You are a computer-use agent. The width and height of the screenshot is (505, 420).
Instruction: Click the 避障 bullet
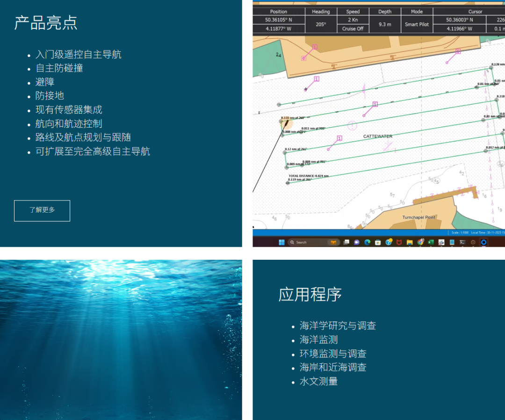click(45, 82)
